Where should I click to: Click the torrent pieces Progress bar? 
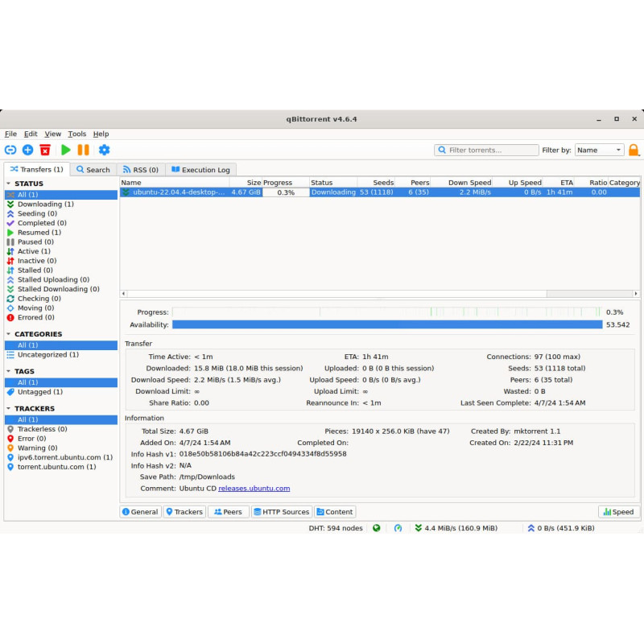click(387, 312)
